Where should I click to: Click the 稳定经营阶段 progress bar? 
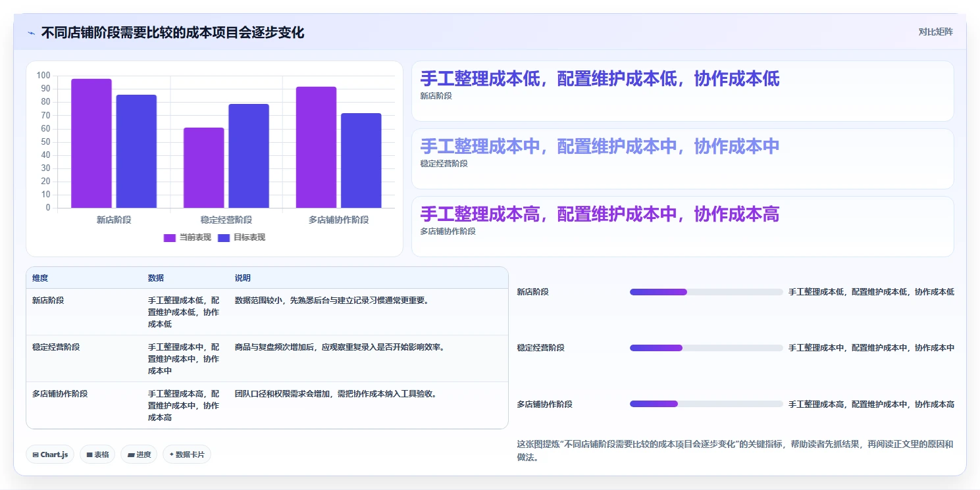[x=706, y=348]
